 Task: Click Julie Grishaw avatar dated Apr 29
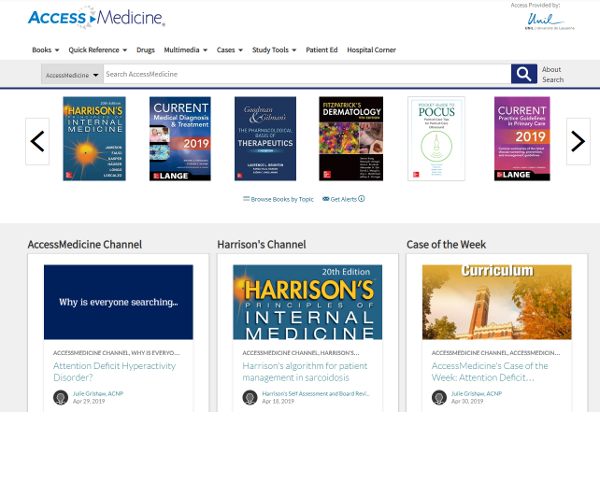click(60, 397)
